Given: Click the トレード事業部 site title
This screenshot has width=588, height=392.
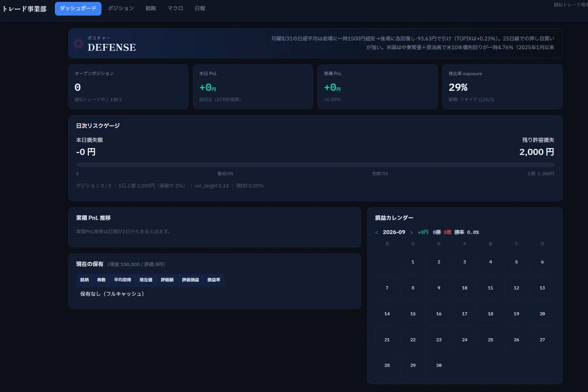Looking at the screenshot, I should pos(24,9).
